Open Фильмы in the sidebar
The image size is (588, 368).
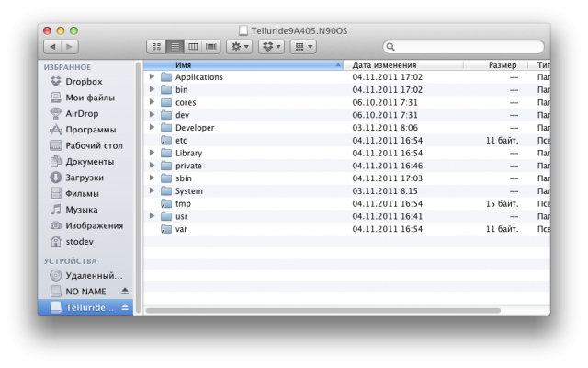point(74,194)
